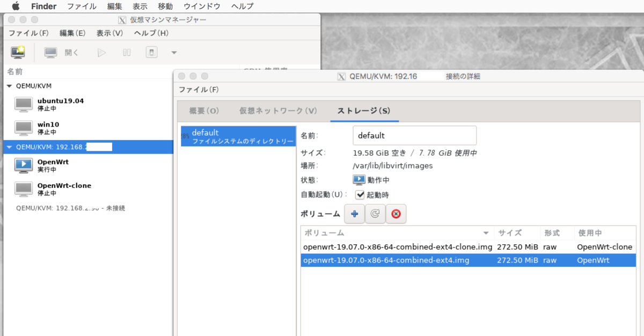Screen dimensions: 644x336
Task: Click OpenWrt-clone in the 使用中 column
Action: coord(605,247)
